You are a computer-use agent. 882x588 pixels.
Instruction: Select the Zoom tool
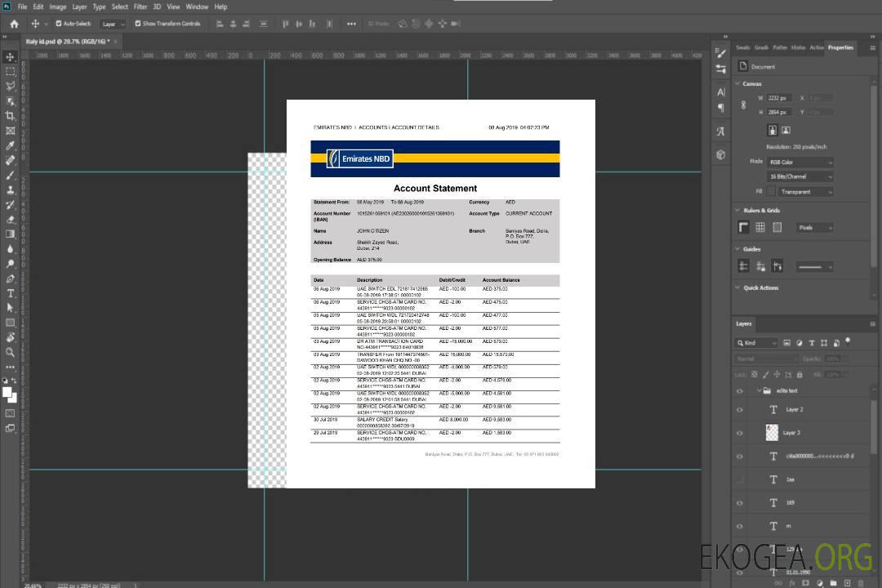pyautogui.click(x=10, y=352)
